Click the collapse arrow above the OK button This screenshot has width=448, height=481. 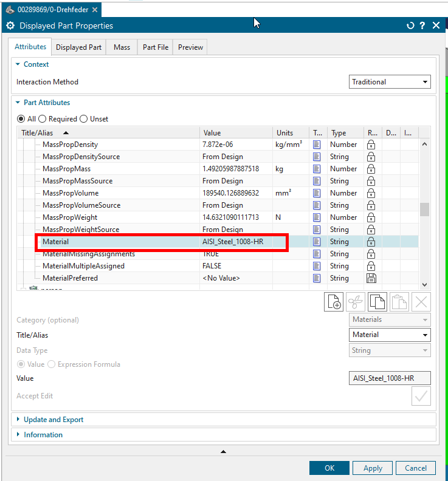[223, 452]
